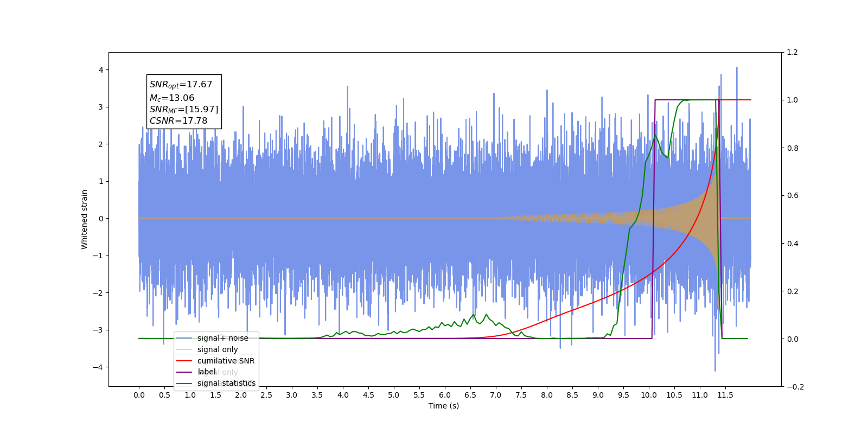Click the right y-axis tick label 1.2
This screenshot has height=434, width=868.
[x=793, y=53]
